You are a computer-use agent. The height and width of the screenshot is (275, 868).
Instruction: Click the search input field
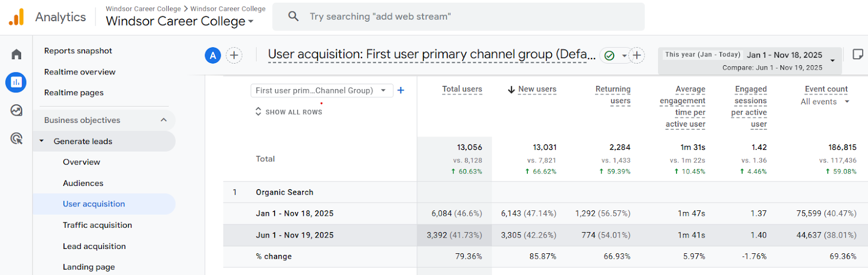coord(458,17)
